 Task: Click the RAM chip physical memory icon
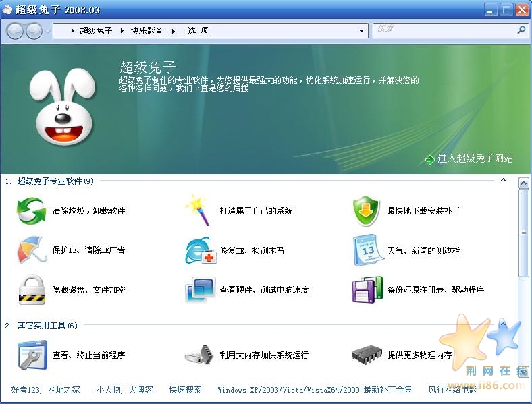(367, 355)
